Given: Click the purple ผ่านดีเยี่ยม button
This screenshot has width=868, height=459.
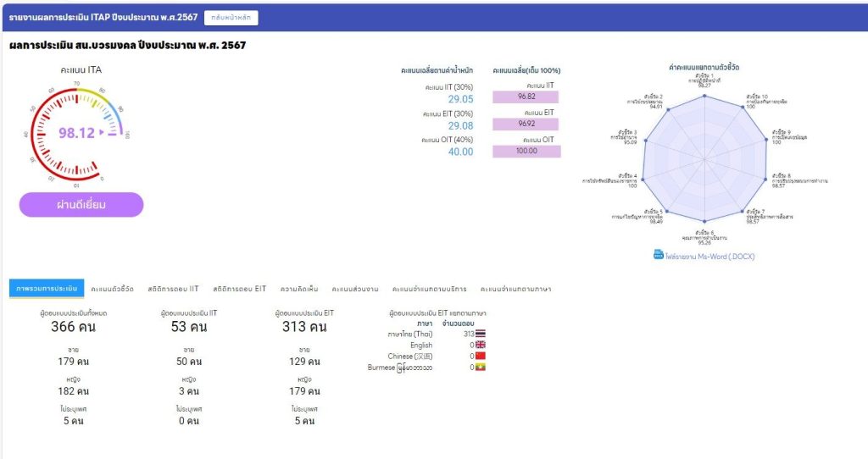Looking at the screenshot, I should tap(81, 205).
